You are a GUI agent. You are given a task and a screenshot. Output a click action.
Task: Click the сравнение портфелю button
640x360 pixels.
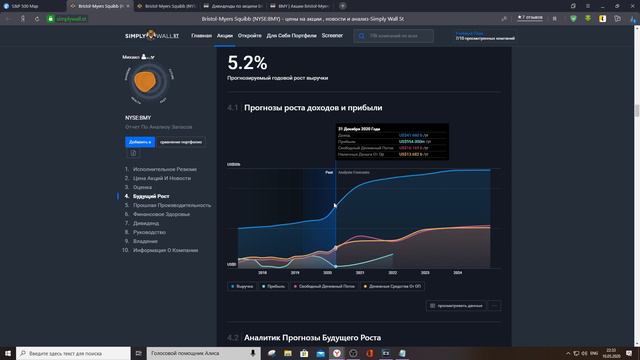181,142
